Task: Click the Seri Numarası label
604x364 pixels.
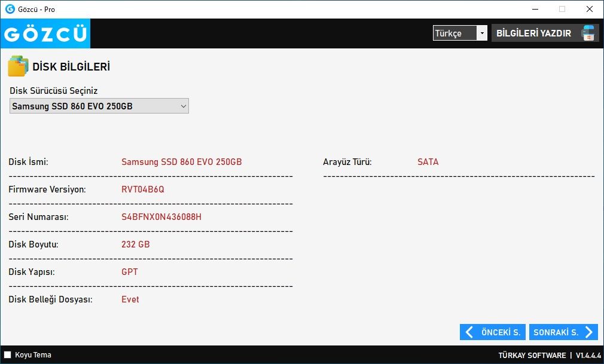Action: pyautogui.click(x=38, y=217)
